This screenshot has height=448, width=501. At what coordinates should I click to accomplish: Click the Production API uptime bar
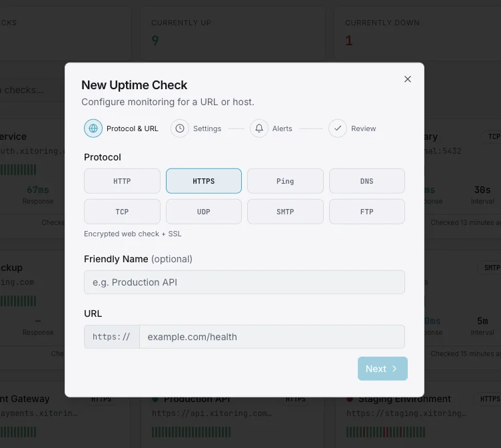[x=191, y=432]
